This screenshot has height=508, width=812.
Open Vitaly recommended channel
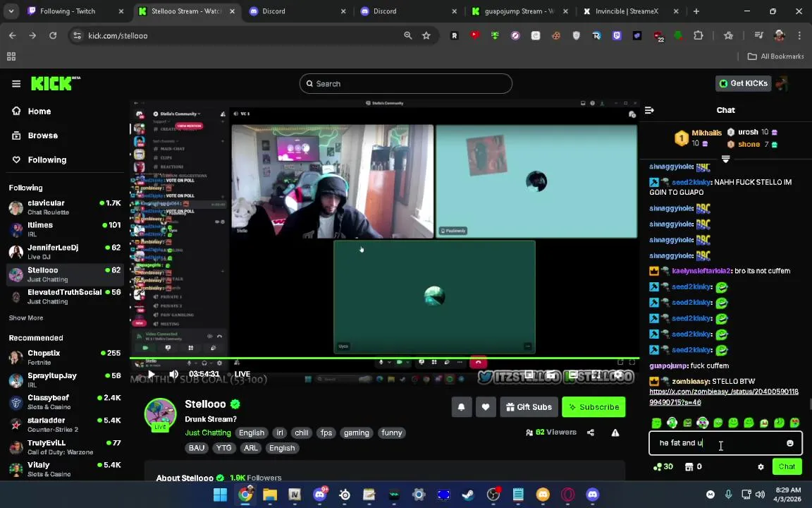coord(66,469)
